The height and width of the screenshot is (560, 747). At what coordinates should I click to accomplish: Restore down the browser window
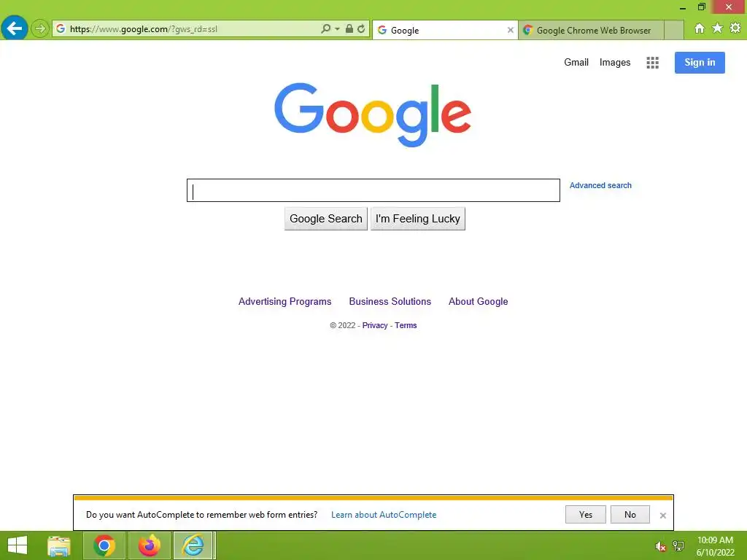click(701, 7)
